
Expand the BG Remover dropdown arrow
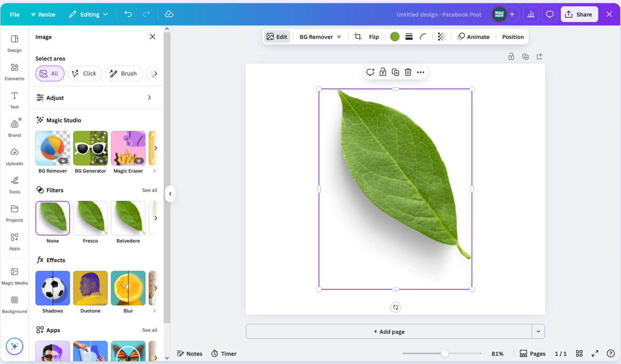(x=340, y=36)
